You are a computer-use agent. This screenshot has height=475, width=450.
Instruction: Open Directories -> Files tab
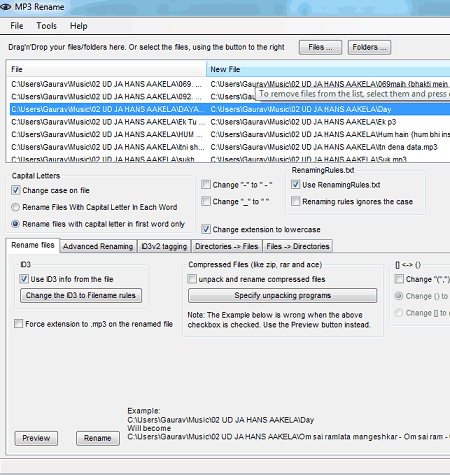[x=227, y=246]
